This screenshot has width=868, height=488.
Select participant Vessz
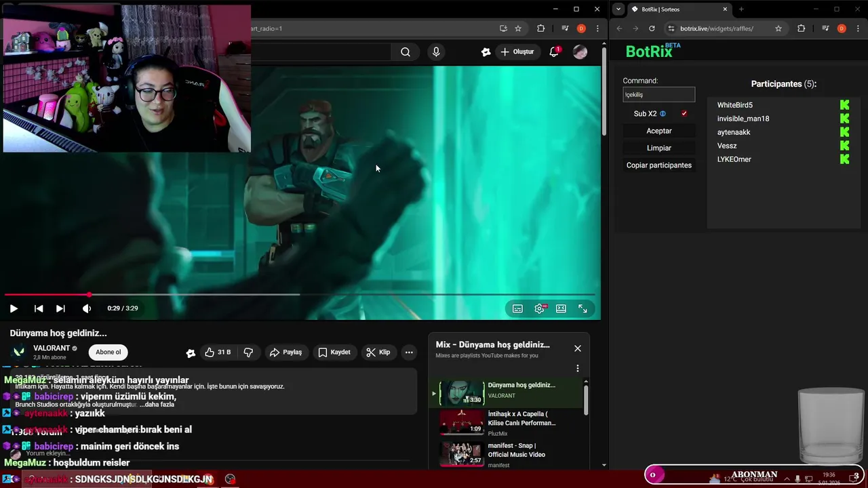click(x=727, y=146)
